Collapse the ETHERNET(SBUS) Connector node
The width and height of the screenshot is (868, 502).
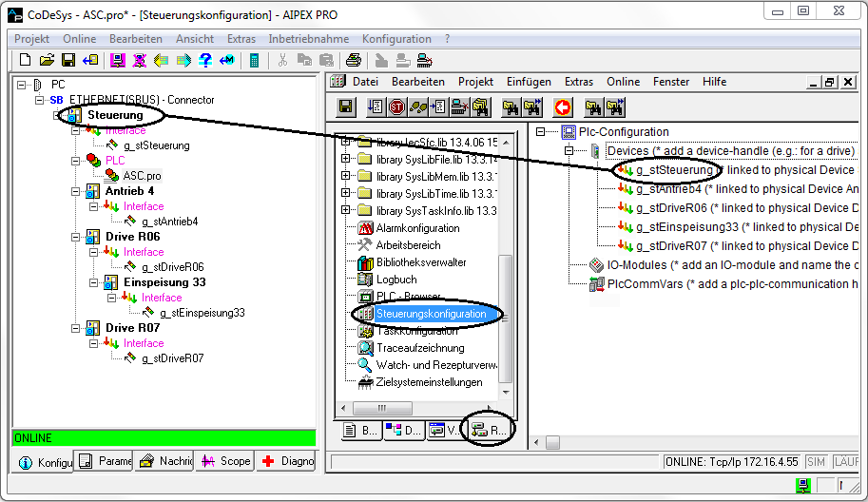39,100
